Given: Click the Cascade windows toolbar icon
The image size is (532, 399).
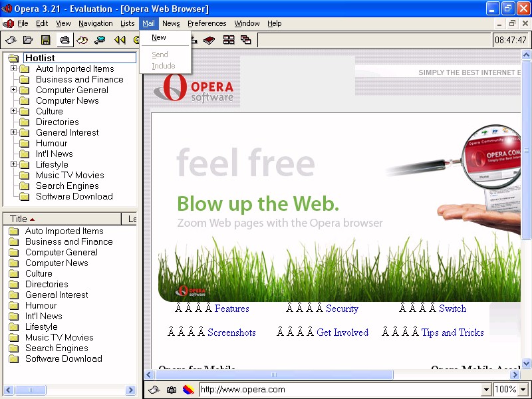Looking at the screenshot, I should click(246, 40).
